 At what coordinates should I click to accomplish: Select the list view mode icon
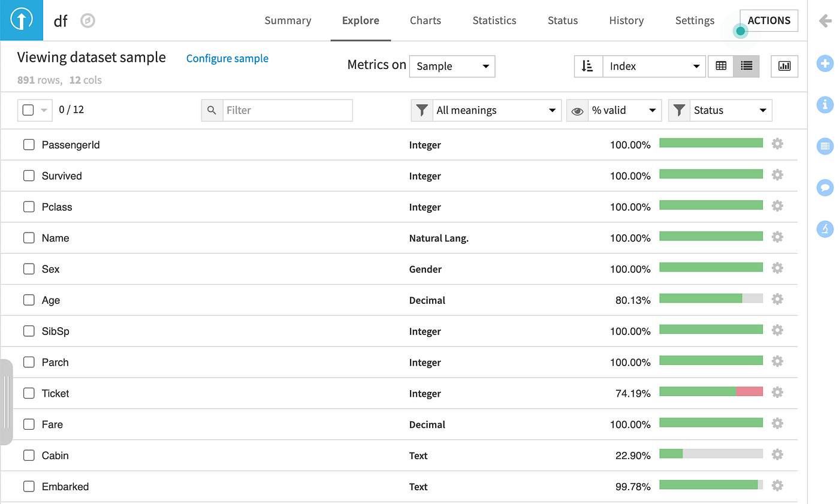746,66
